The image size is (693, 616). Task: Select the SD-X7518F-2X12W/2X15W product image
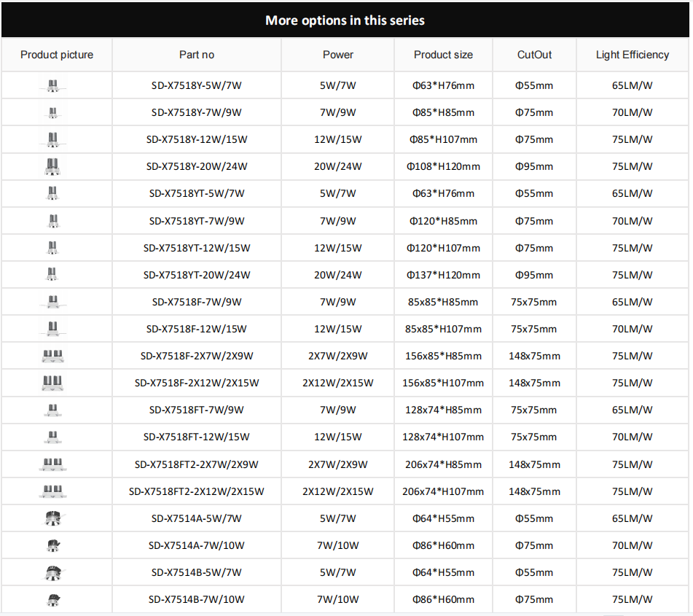point(52,383)
